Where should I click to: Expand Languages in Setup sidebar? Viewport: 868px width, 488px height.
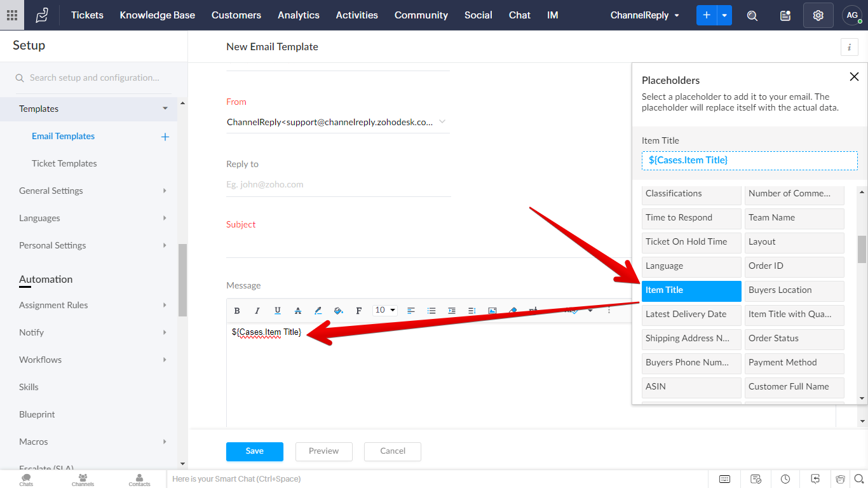(165, 218)
